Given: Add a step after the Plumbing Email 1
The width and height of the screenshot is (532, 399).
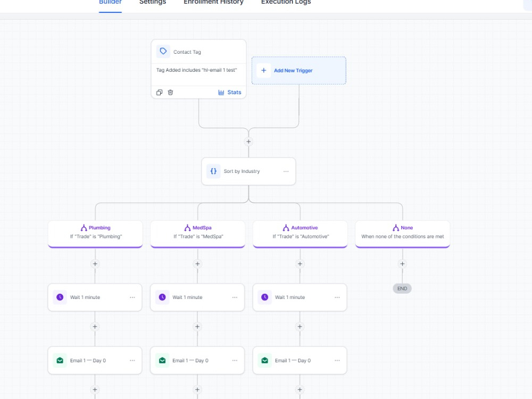Looking at the screenshot, I should click(95, 389).
